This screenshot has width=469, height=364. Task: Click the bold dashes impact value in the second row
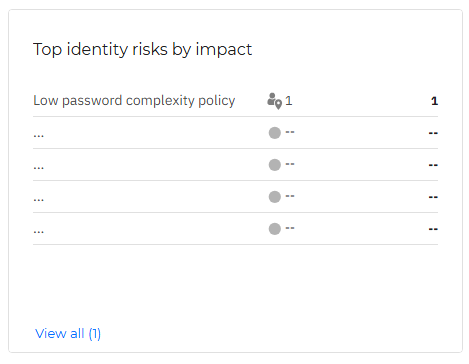(433, 133)
